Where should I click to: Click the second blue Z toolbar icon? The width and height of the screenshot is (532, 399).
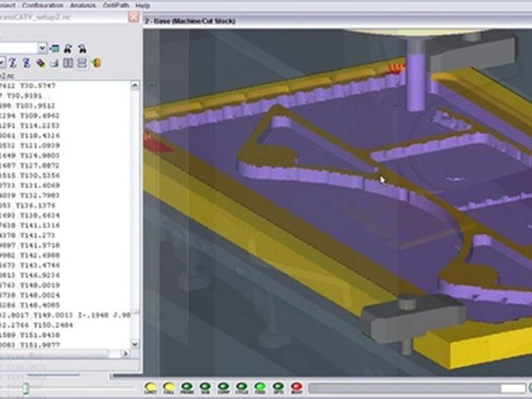point(27,63)
